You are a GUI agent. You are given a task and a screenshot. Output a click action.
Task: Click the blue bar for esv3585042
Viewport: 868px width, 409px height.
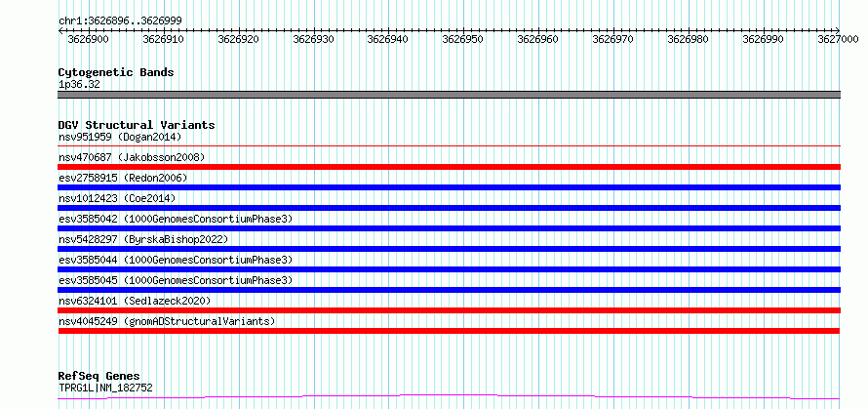(x=449, y=228)
